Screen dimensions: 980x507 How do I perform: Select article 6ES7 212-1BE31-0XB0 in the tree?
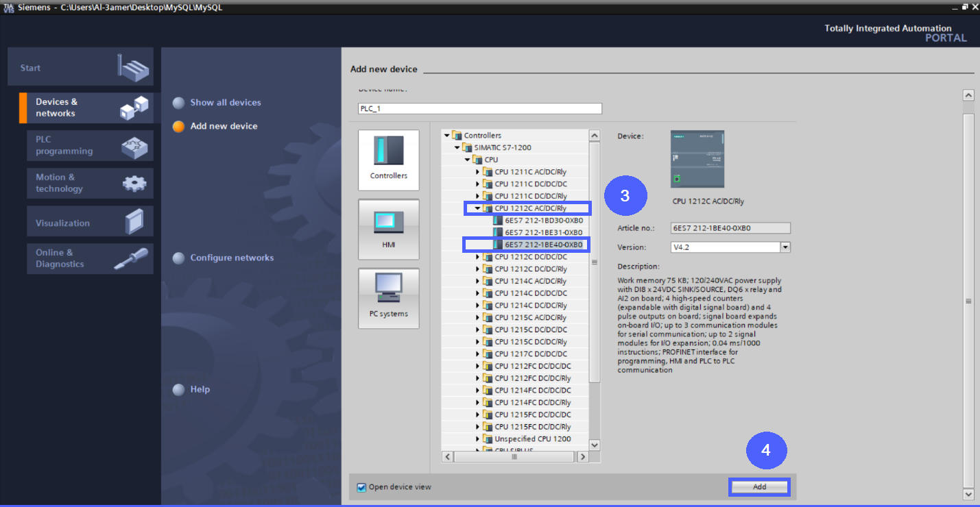543,233
